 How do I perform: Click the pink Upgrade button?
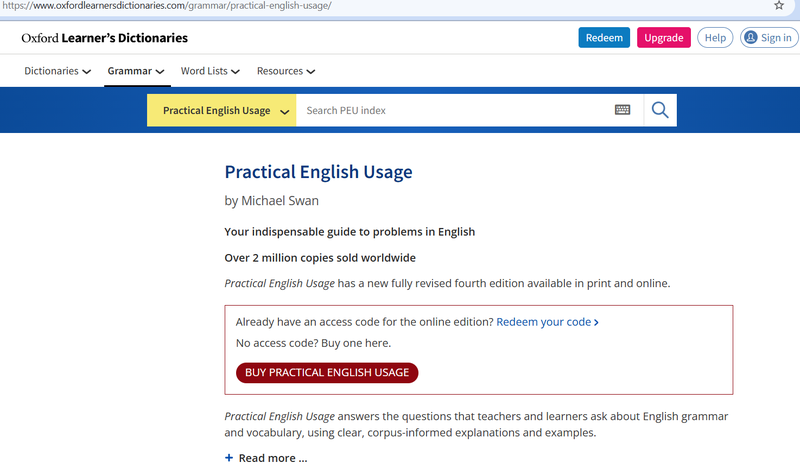[x=663, y=38]
